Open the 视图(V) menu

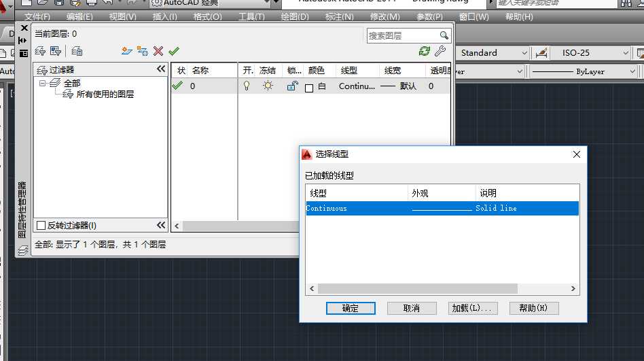[122, 17]
